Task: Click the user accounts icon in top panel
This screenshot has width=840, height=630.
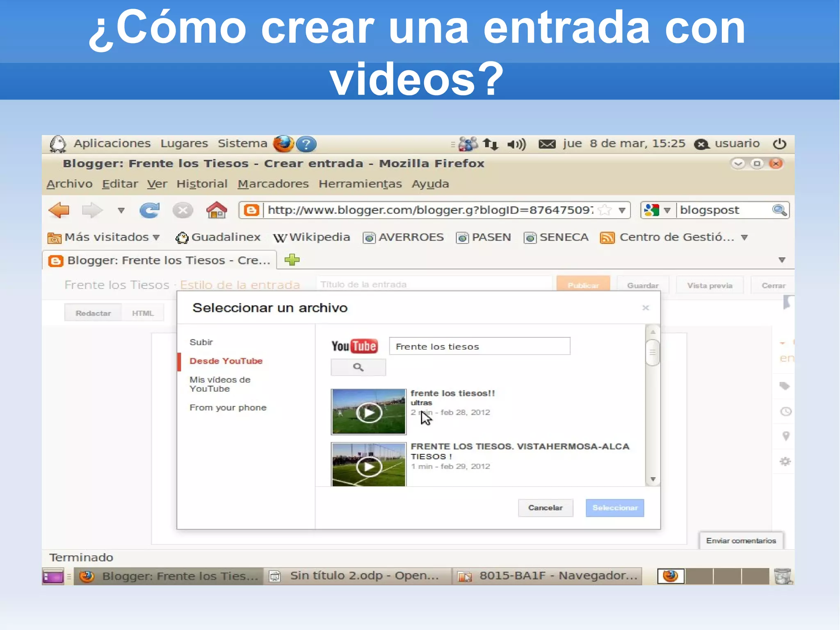Action: (x=468, y=144)
